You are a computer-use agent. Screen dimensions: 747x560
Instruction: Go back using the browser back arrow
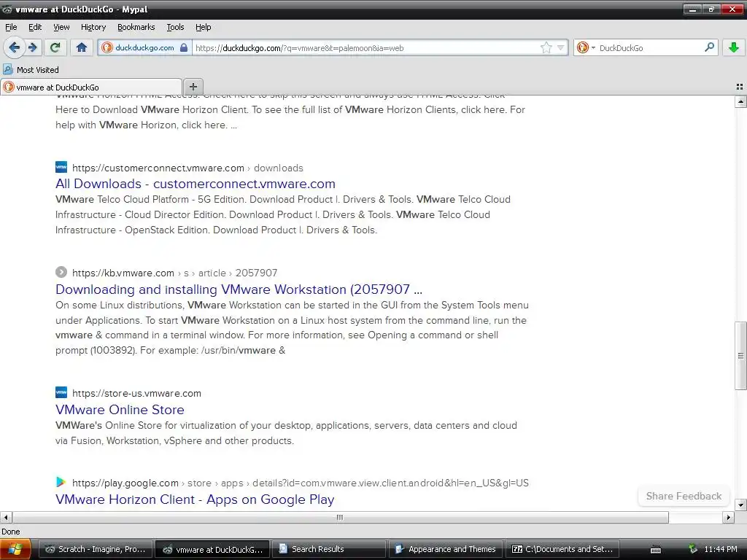pos(15,47)
